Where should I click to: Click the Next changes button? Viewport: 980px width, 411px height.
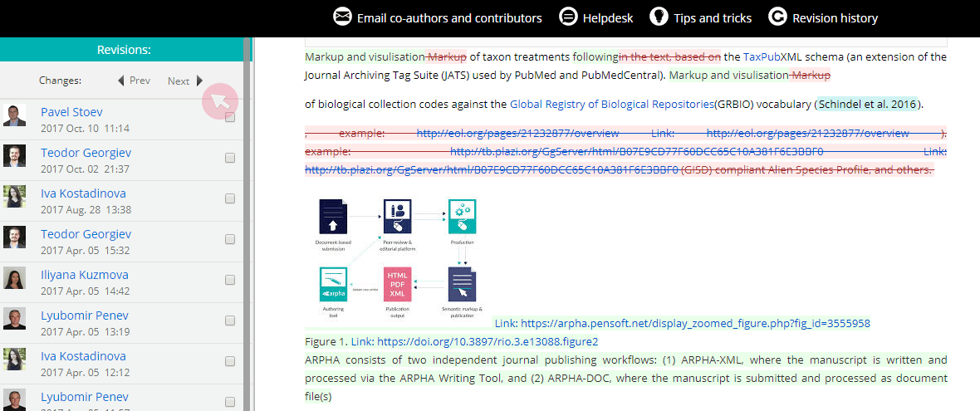185,81
